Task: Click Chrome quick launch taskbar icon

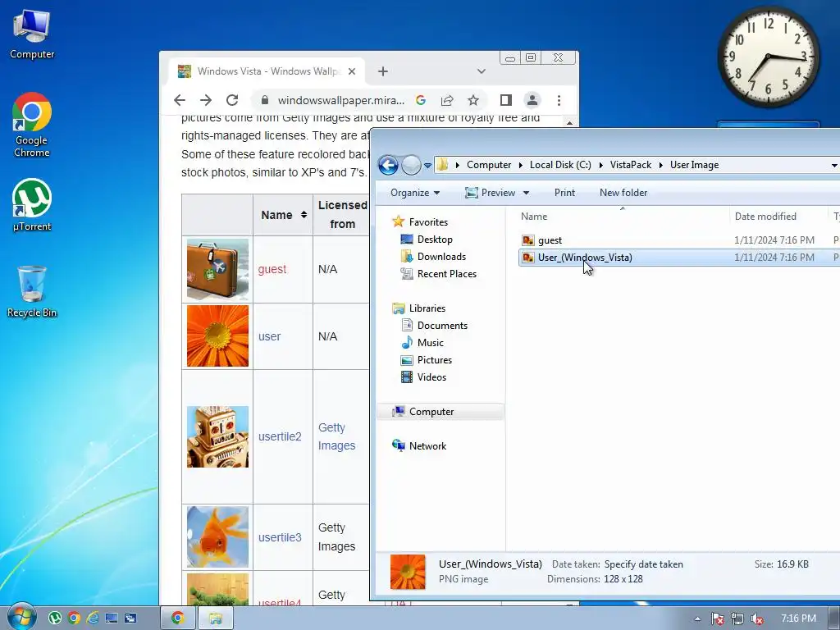Action: point(74,618)
